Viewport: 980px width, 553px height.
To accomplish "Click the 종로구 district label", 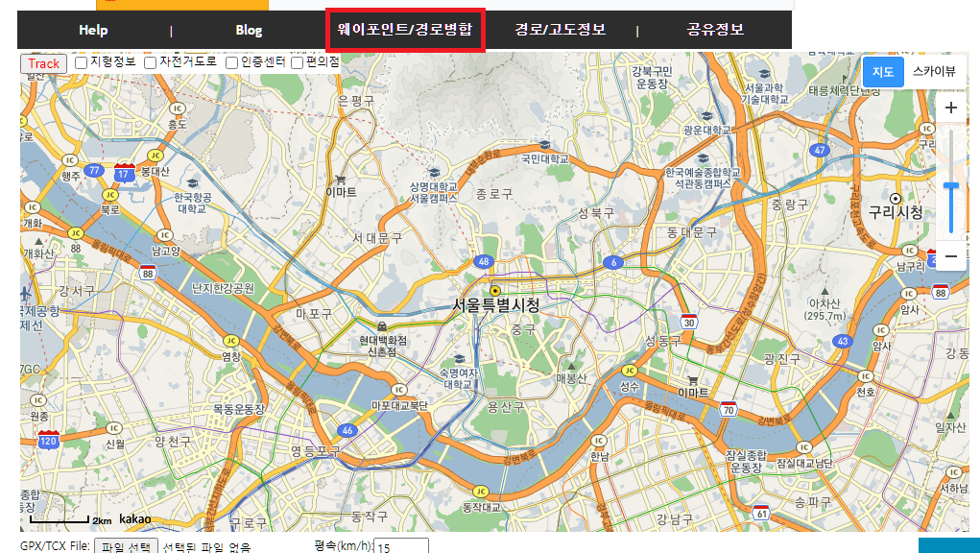I will tap(494, 194).
